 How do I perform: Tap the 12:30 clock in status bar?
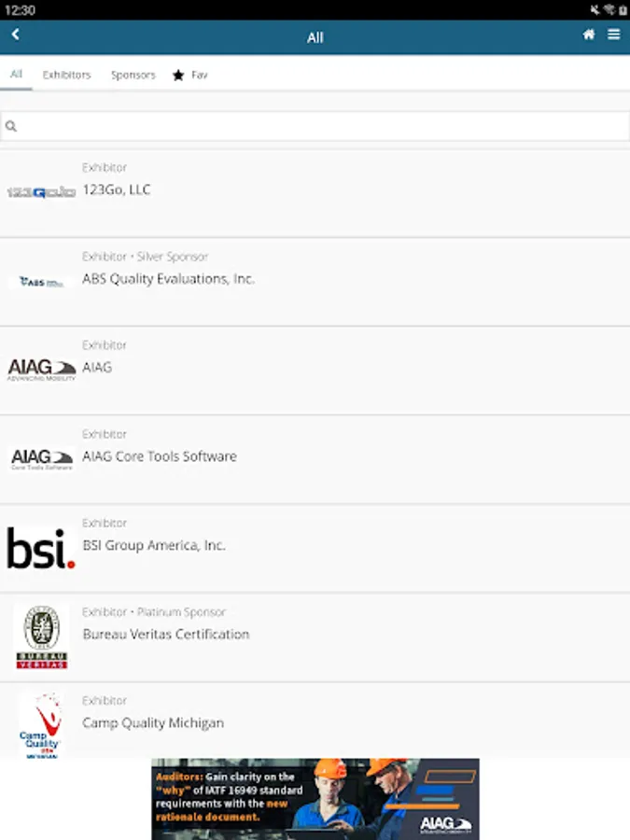[x=20, y=10]
